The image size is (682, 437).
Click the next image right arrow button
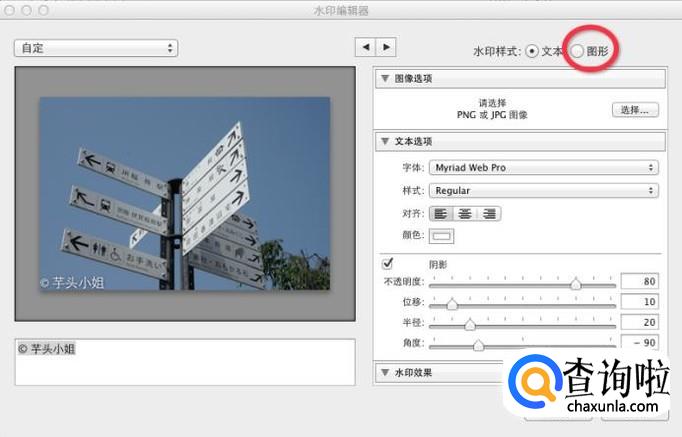pyautogui.click(x=386, y=47)
